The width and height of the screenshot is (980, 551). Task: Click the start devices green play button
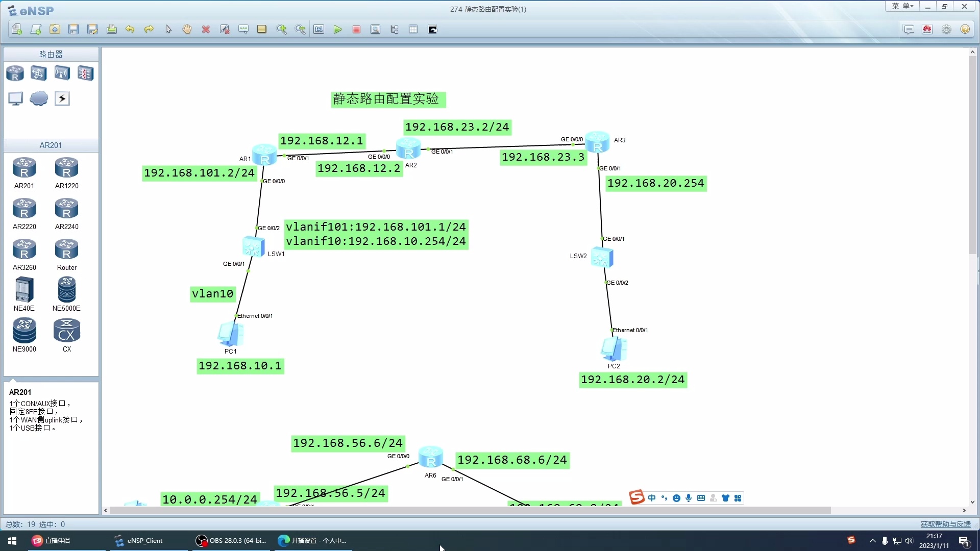click(x=337, y=30)
